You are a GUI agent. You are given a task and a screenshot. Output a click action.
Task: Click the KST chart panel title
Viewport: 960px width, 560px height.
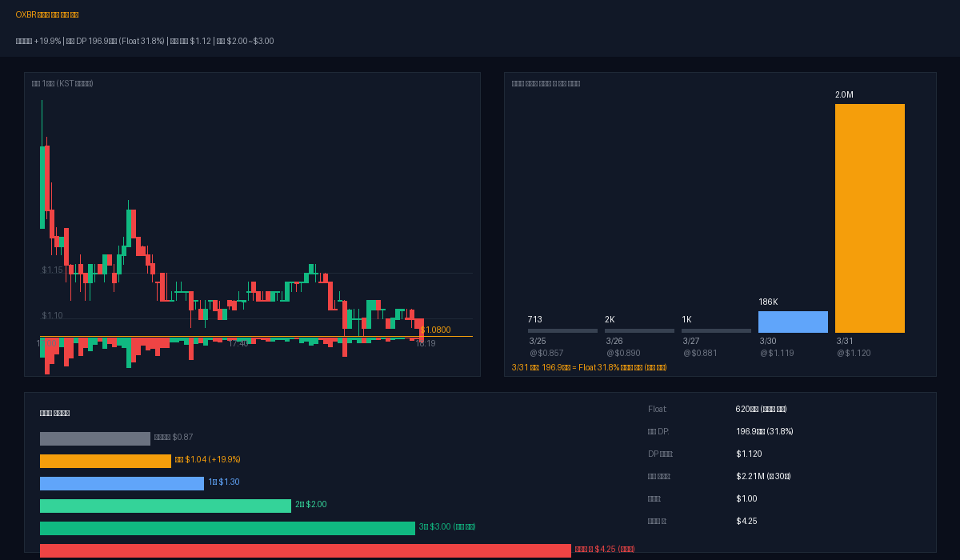pos(62,83)
